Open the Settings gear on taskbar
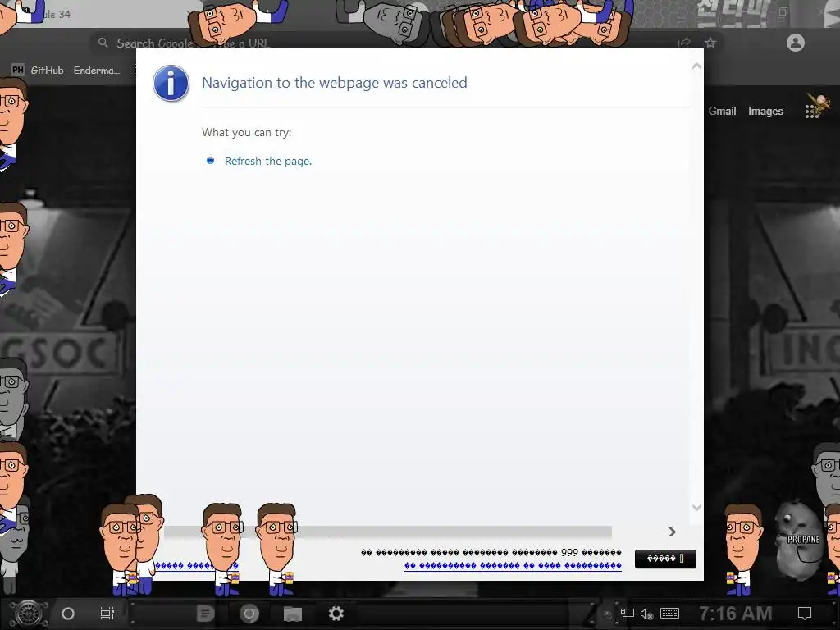Viewport: 840px width, 630px height. [336, 614]
